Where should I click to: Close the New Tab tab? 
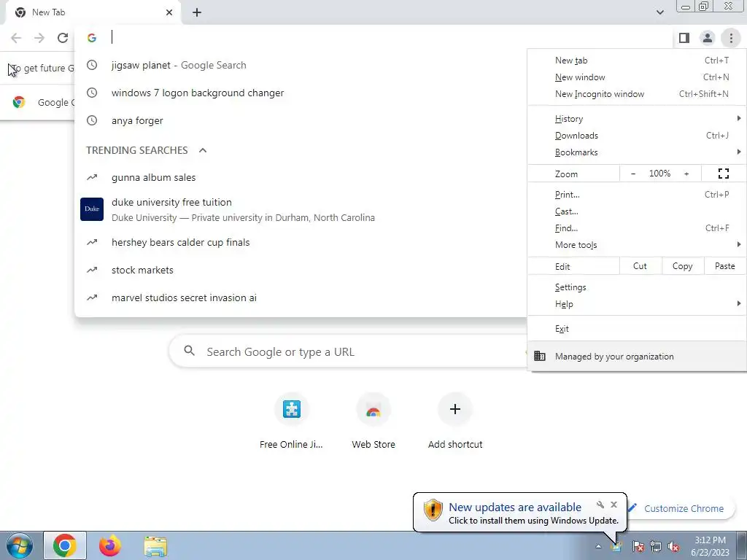click(169, 12)
